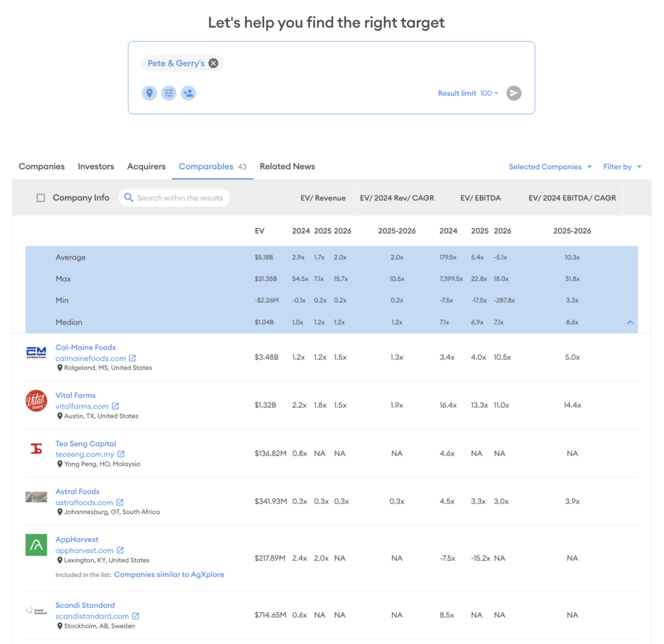Screen dimensions: 664x644
Task: Open the Vital Farms company link
Action: [75, 395]
